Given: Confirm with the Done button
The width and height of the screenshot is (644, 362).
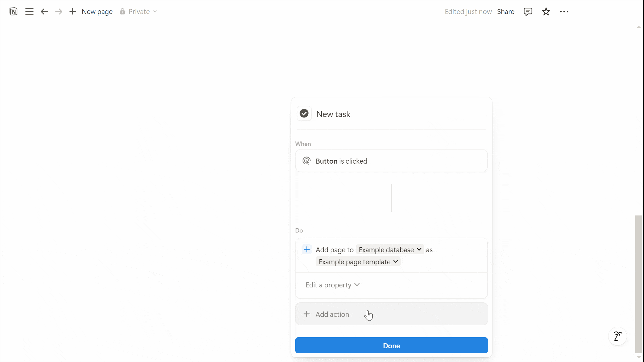Looking at the screenshot, I should pos(391,346).
